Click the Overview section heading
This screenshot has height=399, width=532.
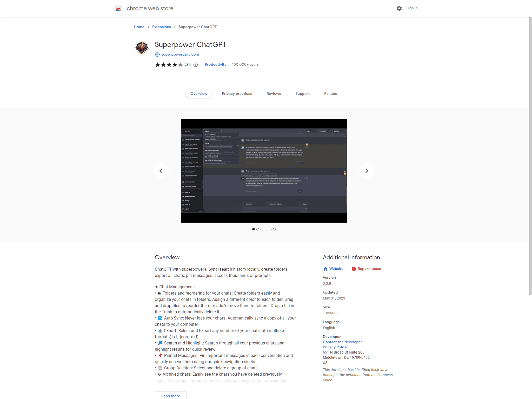click(167, 257)
